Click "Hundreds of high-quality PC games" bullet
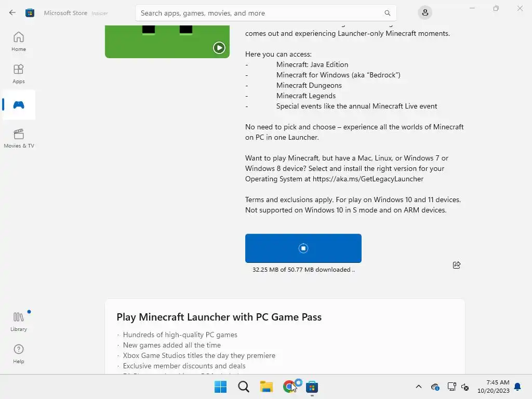The image size is (532, 399). 180,335
